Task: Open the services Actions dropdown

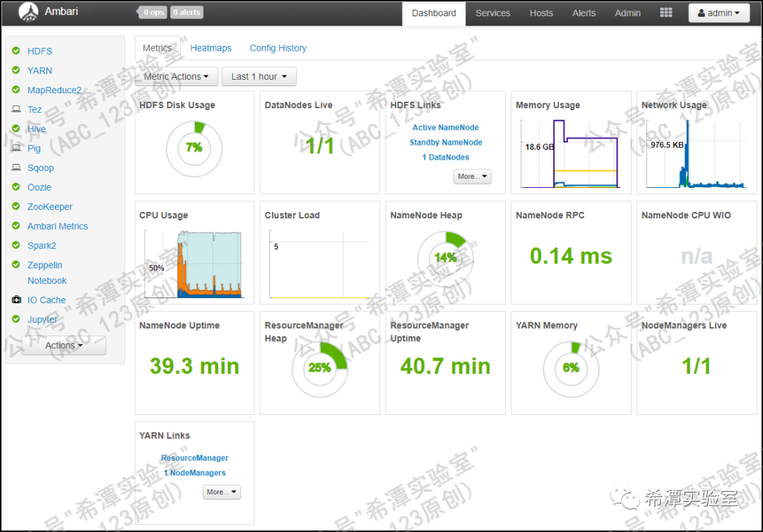Action: coord(64,345)
